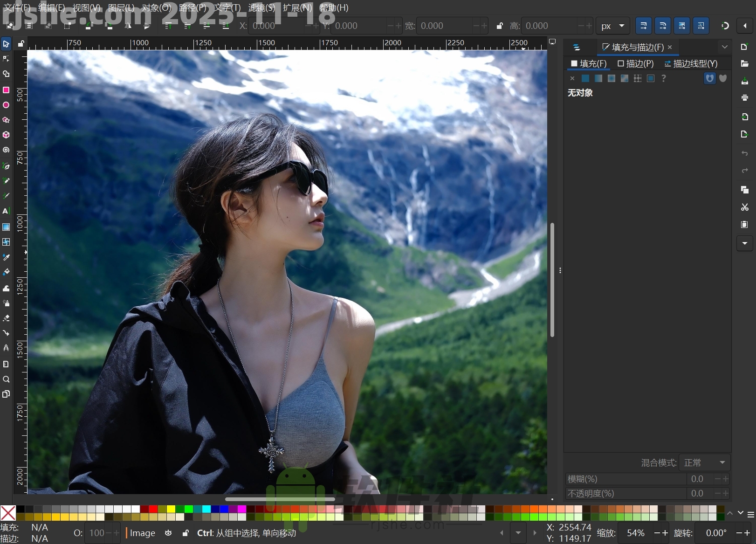The height and width of the screenshot is (544, 756).
Task: Click the Print icon in right toolbar
Action: [x=744, y=97]
